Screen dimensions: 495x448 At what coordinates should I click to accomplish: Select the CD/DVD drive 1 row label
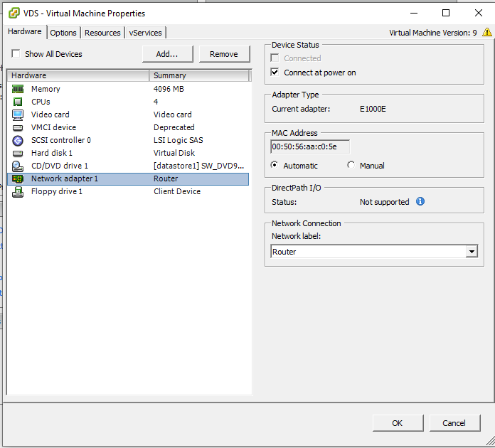(x=60, y=166)
